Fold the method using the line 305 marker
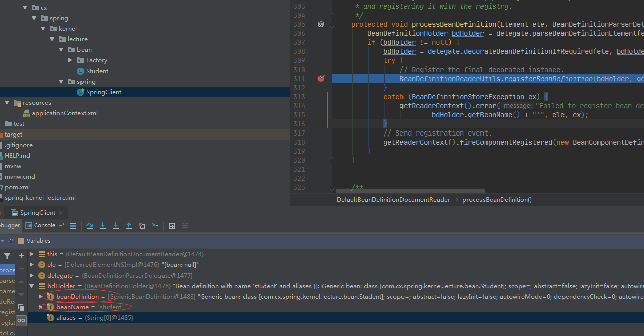This screenshot has height=336, width=644. coord(332,24)
